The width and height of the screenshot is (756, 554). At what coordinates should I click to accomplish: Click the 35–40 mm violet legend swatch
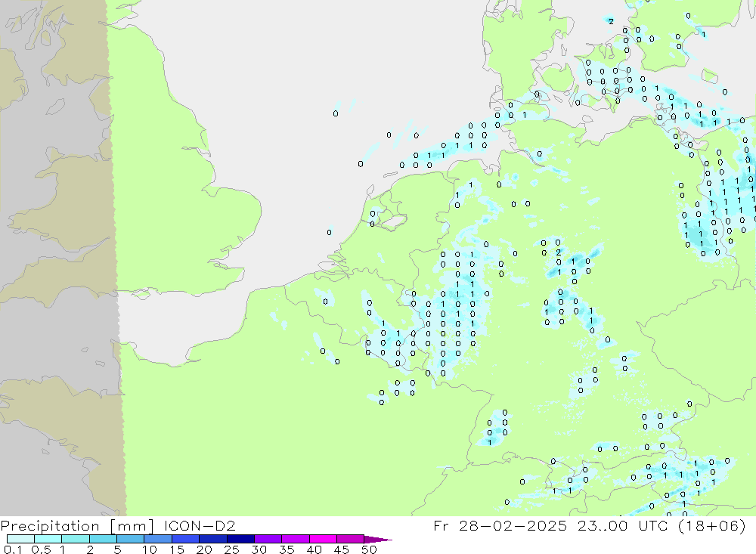[296, 539]
